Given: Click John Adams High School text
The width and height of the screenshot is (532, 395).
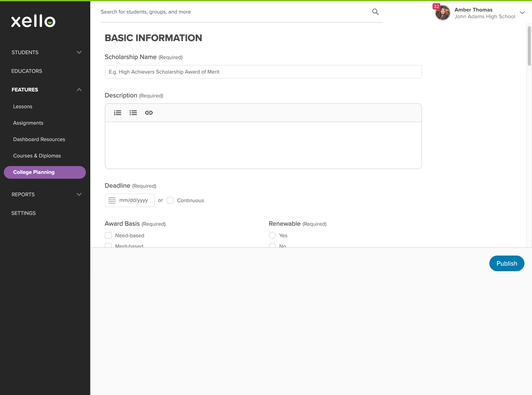Looking at the screenshot, I should [x=485, y=17].
